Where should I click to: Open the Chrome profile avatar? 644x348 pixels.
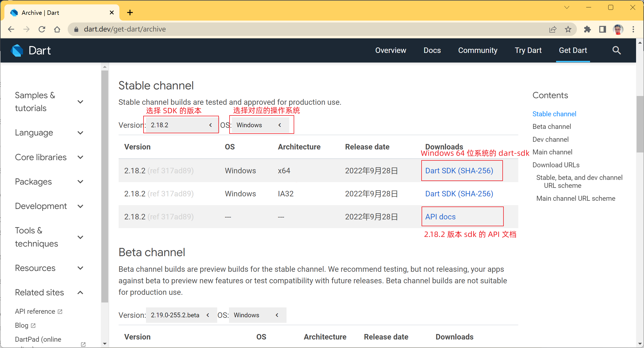(x=618, y=29)
